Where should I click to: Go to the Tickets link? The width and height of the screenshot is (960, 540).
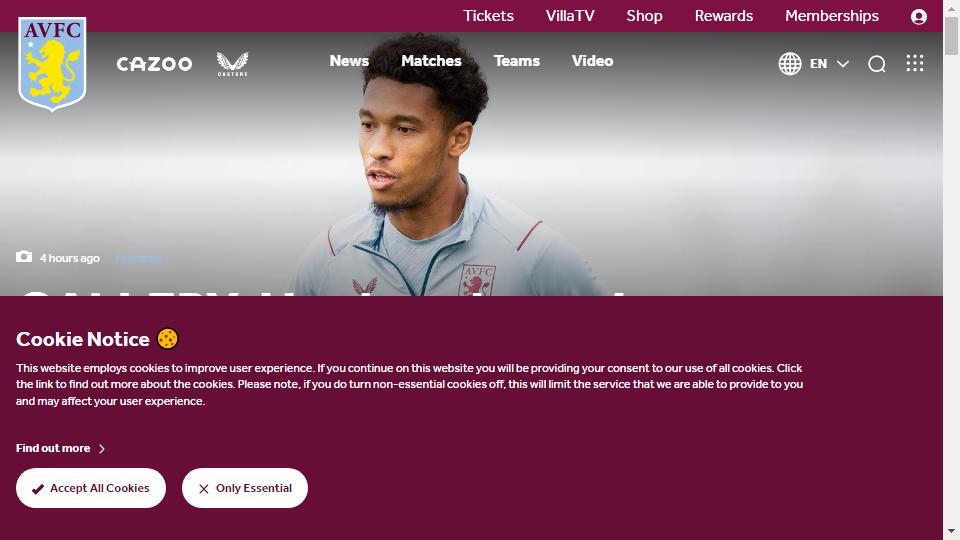[x=488, y=16]
